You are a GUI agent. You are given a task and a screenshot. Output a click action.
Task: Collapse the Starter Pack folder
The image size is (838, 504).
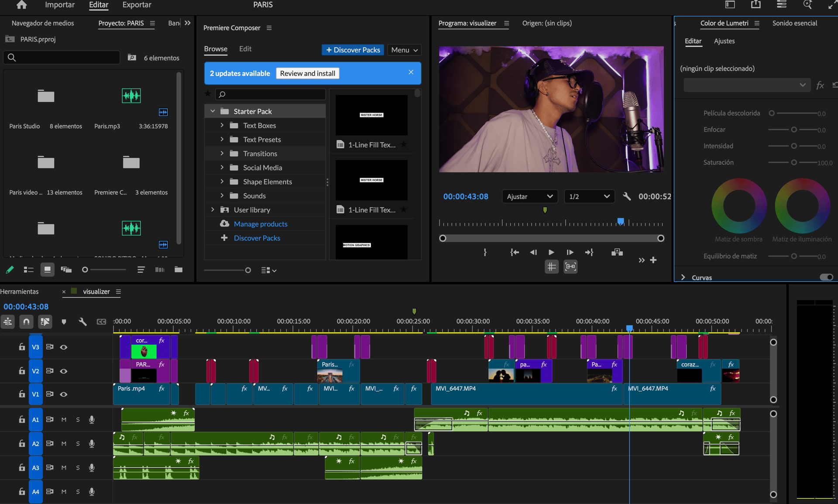coord(213,111)
